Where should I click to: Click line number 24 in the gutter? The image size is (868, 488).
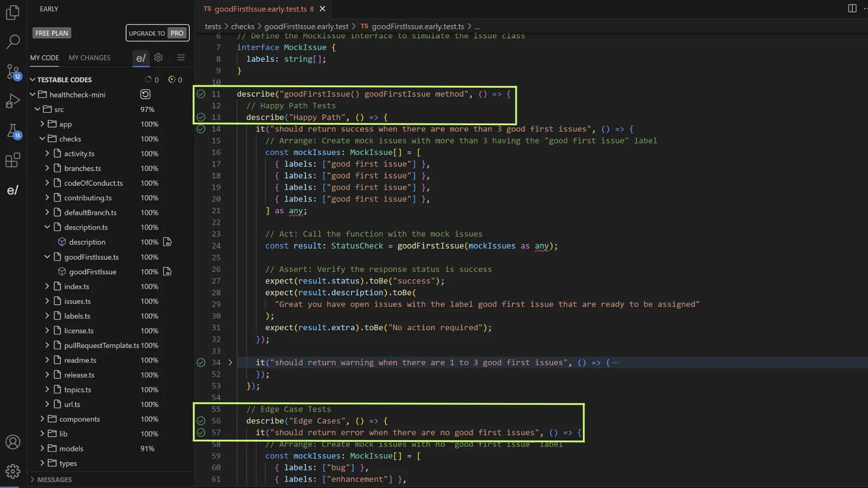point(216,246)
